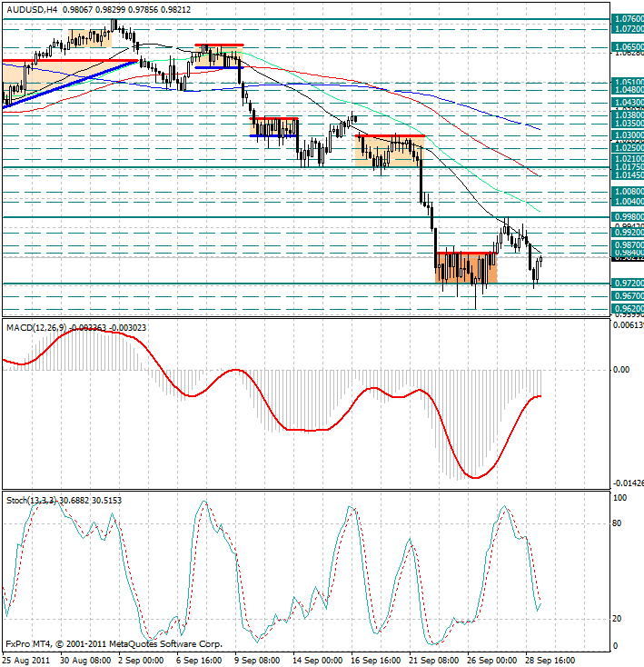
Task: Select the 1.0250 price level label
Action: point(628,147)
